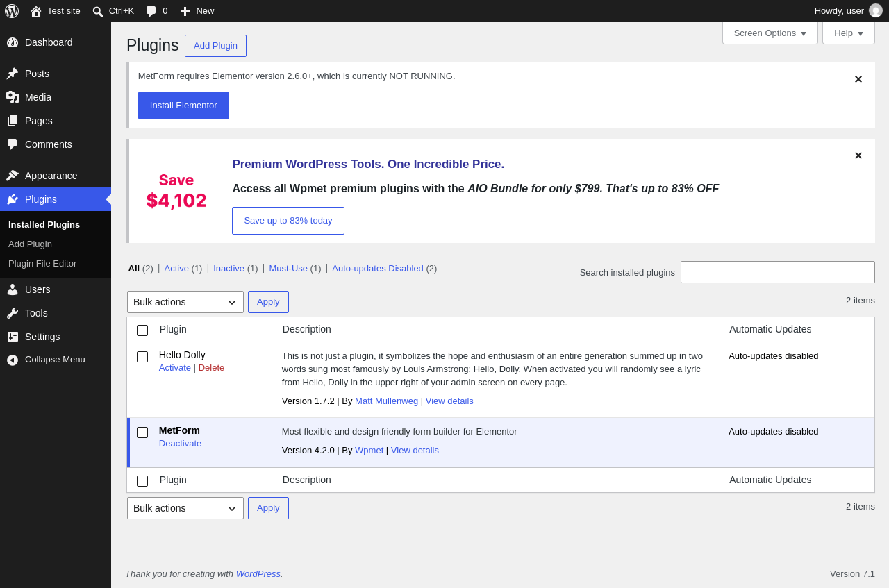Click the Plugins plug icon in sidebar
The width and height of the screenshot is (889, 588).
point(13,199)
